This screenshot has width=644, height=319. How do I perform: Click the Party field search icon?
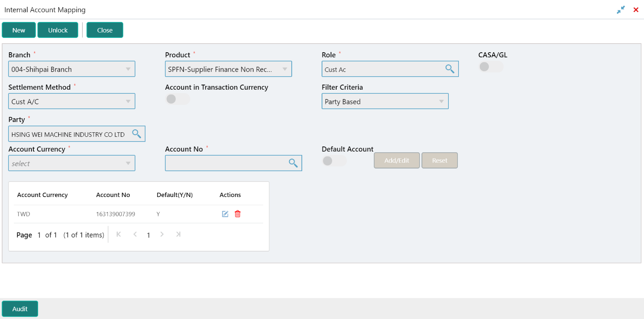136,134
